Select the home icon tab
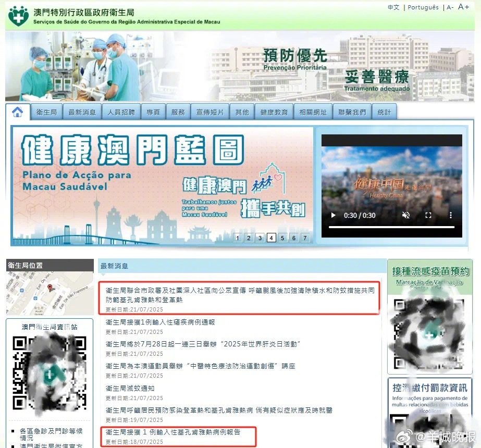481x448 pixels. pos(18,111)
